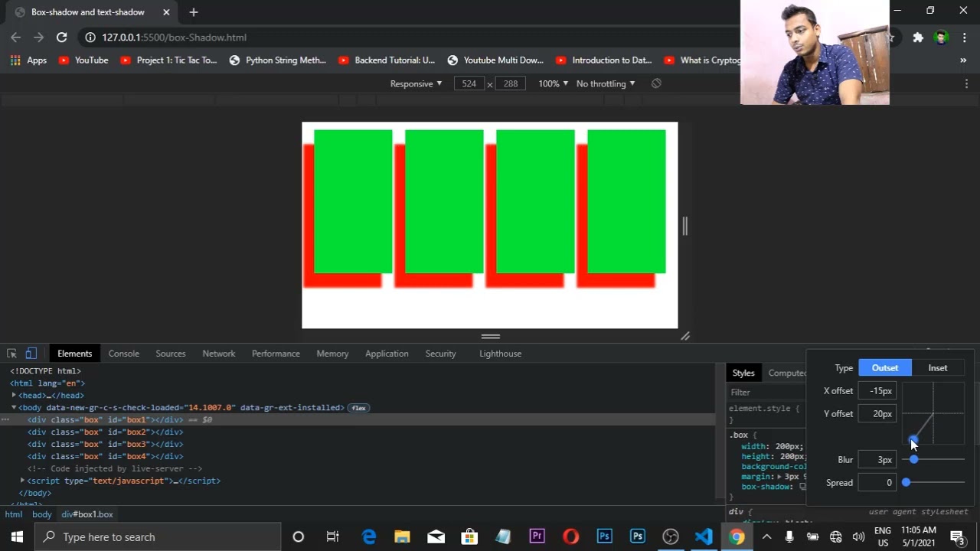
Task: Switch to the Memory tab
Action: [332, 354]
